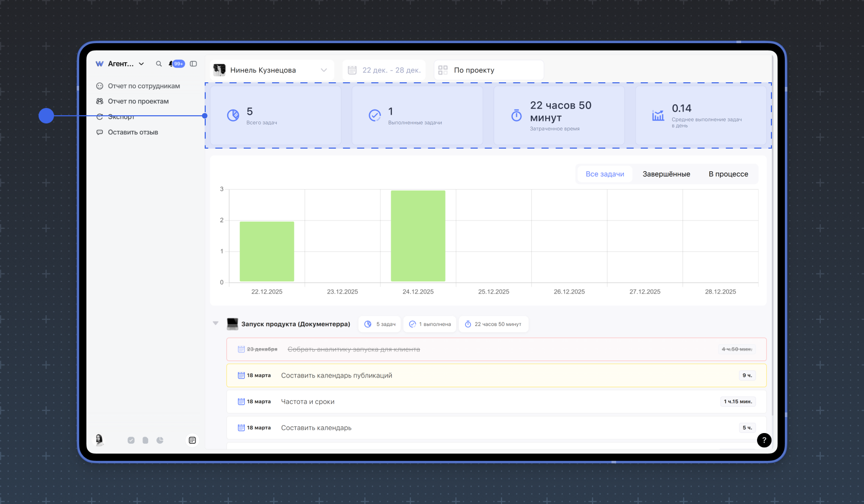
Task: Open the workspace name dropdown
Action: coord(125,64)
